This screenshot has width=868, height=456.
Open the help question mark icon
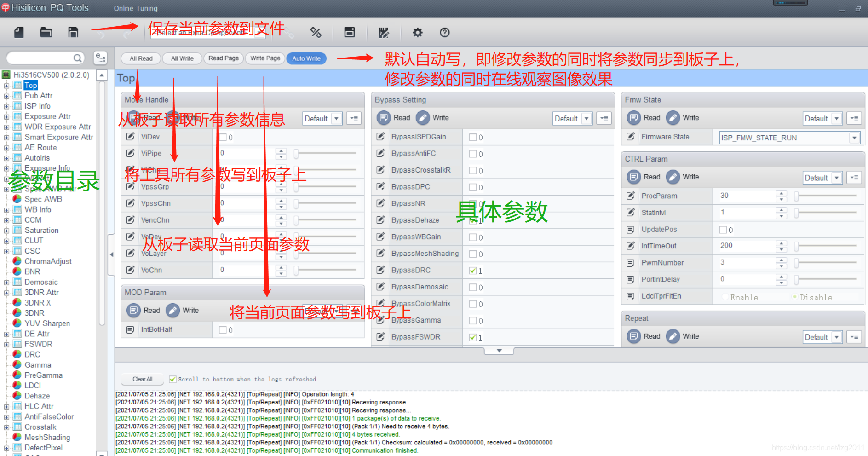[x=444, y=32]
